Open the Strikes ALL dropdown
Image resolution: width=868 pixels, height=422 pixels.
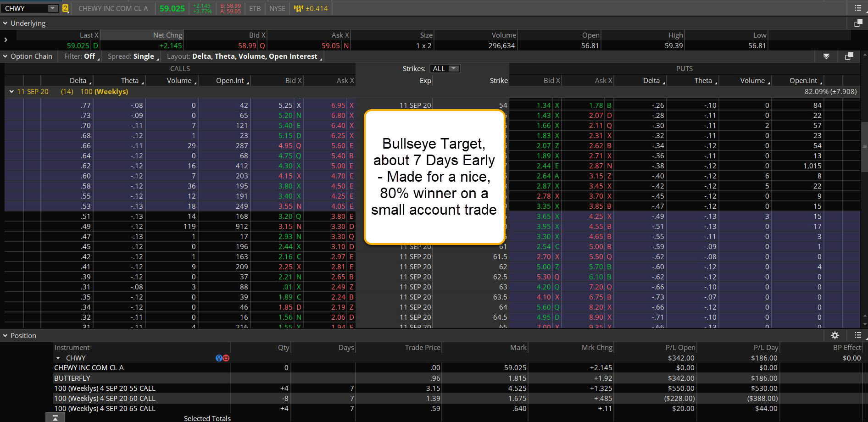(444, 68)
